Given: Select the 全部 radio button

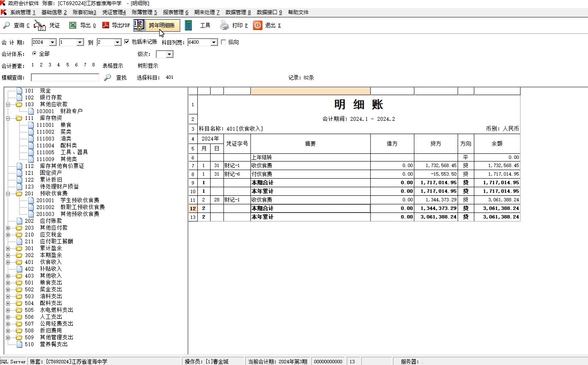Looking at the screenshot, I should [x=35, y=54].
